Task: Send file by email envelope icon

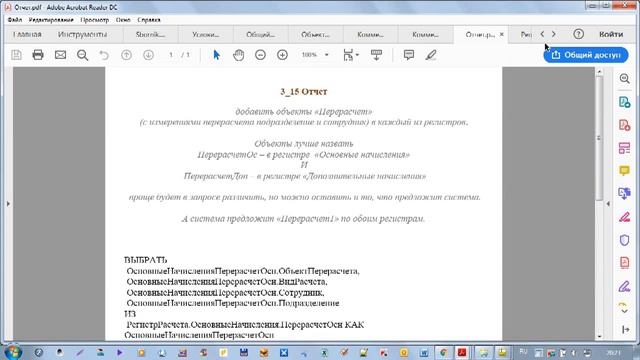Action: [60, 55]
